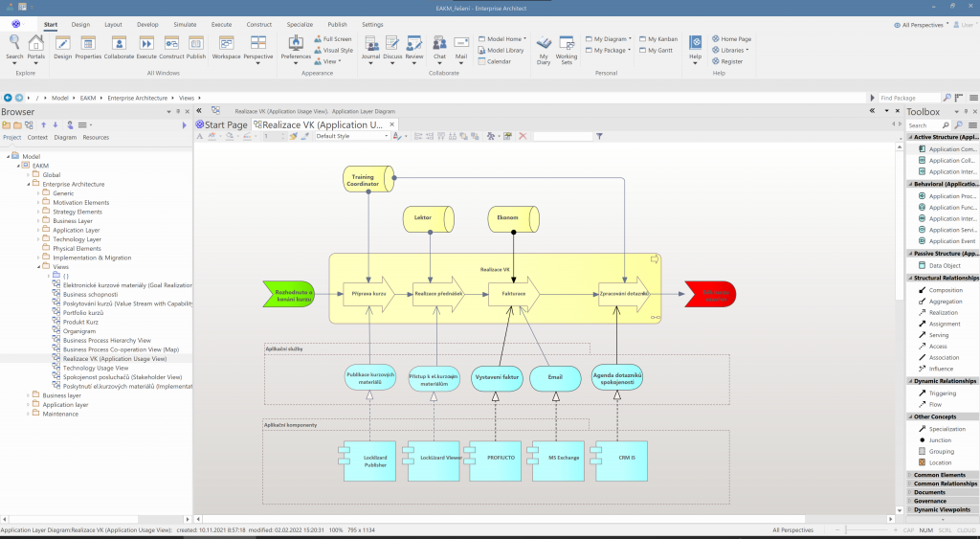Viewport: 980px width, 539px height.
Task: Switch to Resources tab in Browser
Action: tap(96, 138)
